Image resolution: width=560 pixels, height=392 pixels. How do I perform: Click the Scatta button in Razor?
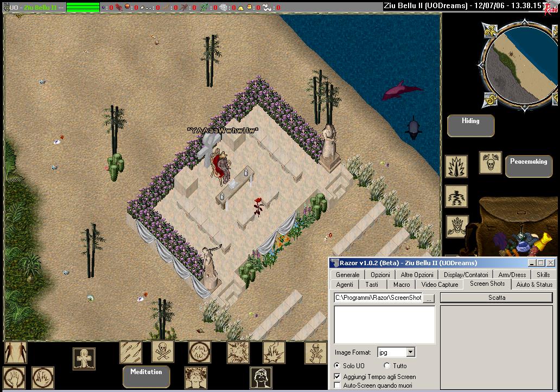tap(497, 298)
